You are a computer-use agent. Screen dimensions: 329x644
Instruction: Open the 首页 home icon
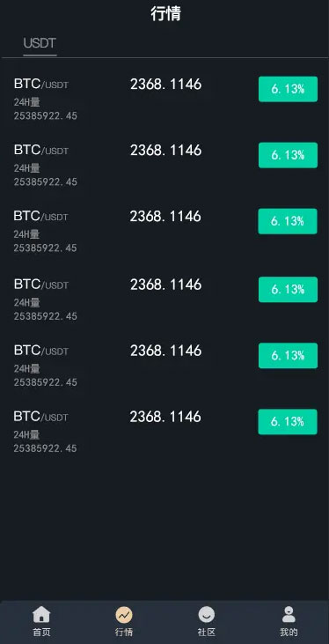[x=41, y=614]
